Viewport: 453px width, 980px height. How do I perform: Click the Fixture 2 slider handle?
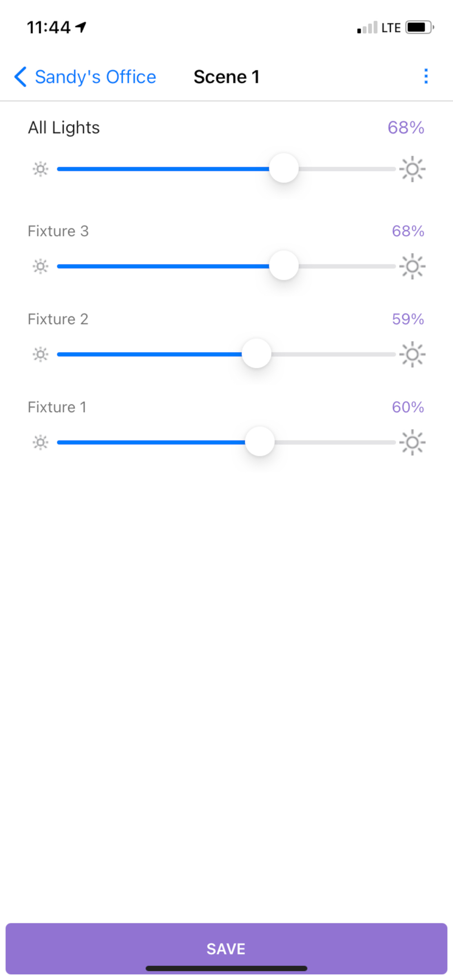[256, 353]
